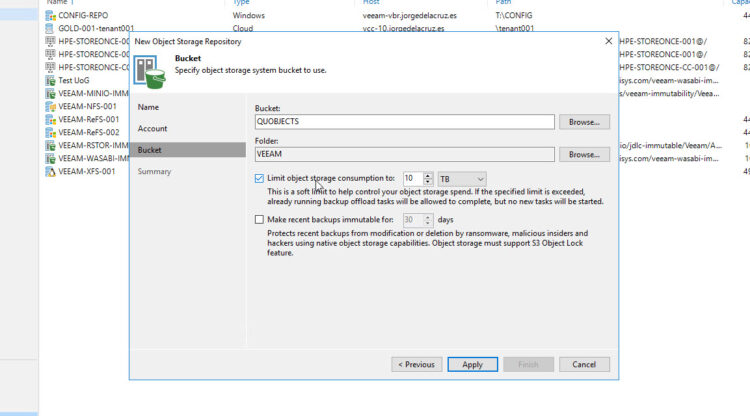
Task: Select the GOLD-001-tenant001 row name
Action: pyautogui.click(x=96, y=29)
